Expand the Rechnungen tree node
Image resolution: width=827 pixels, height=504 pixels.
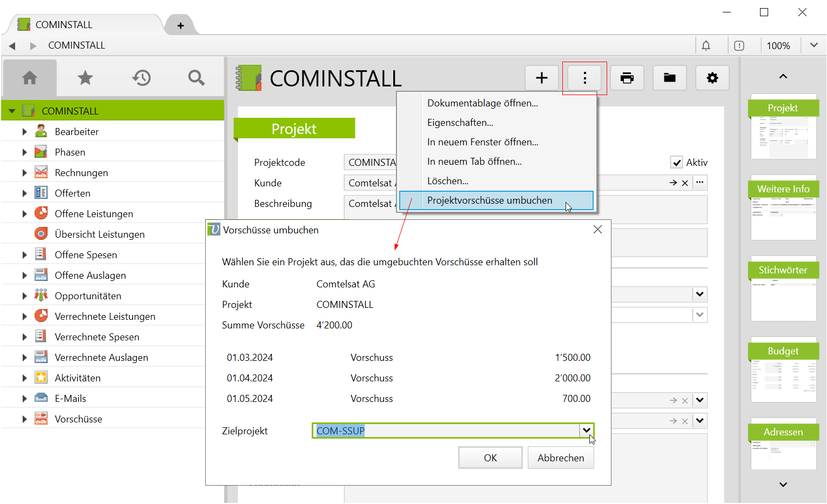(x=24, y=173)
